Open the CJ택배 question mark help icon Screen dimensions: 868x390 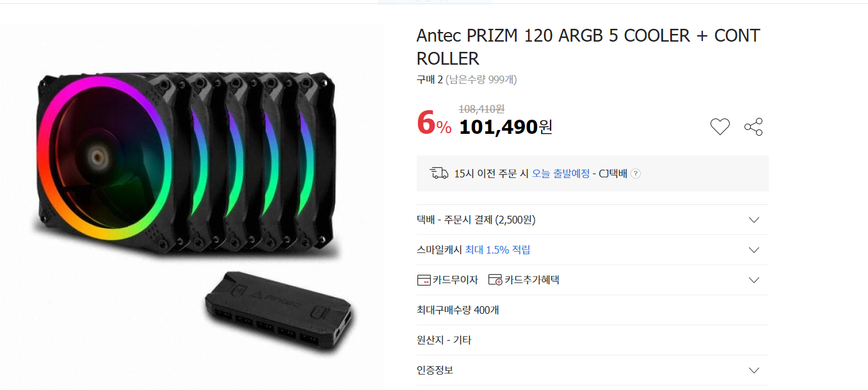coord(635,174)
